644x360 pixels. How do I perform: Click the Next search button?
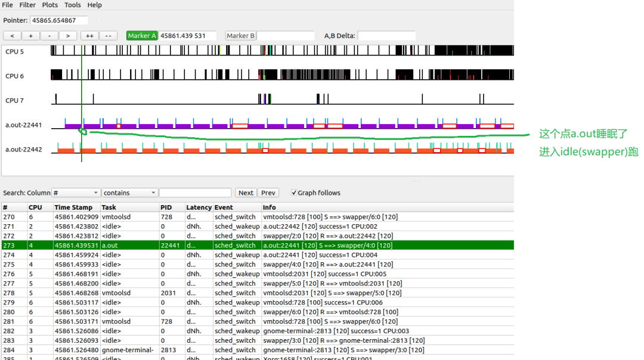246,193
